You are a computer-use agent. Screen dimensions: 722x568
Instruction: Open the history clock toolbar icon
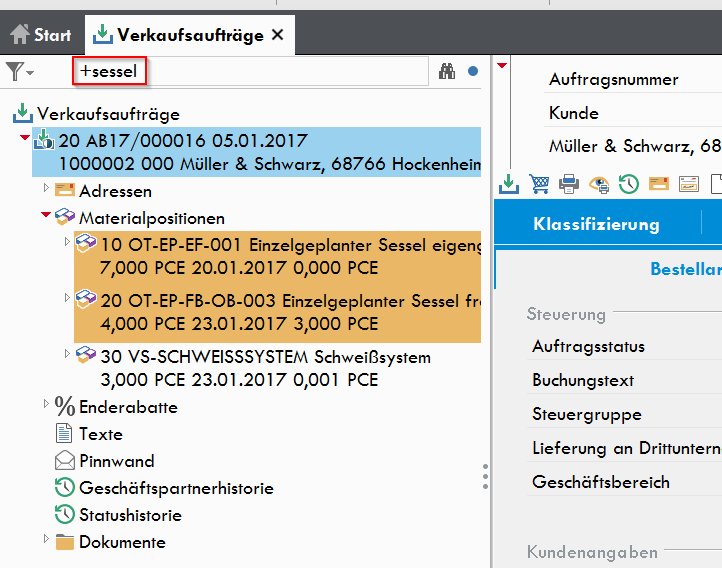(629, 184)
